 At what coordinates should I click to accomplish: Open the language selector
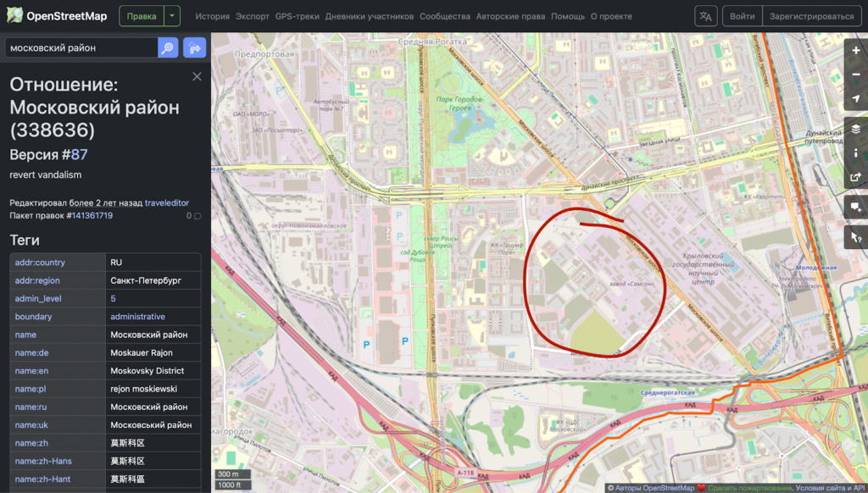click(x=705, y=16)
